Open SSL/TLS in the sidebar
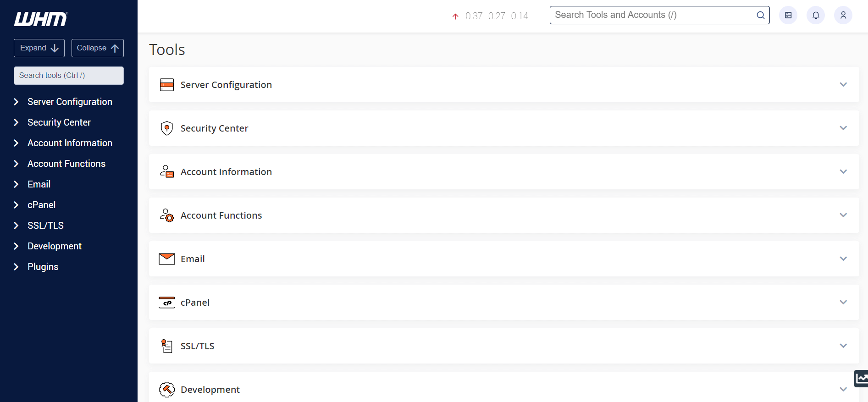 45,226
